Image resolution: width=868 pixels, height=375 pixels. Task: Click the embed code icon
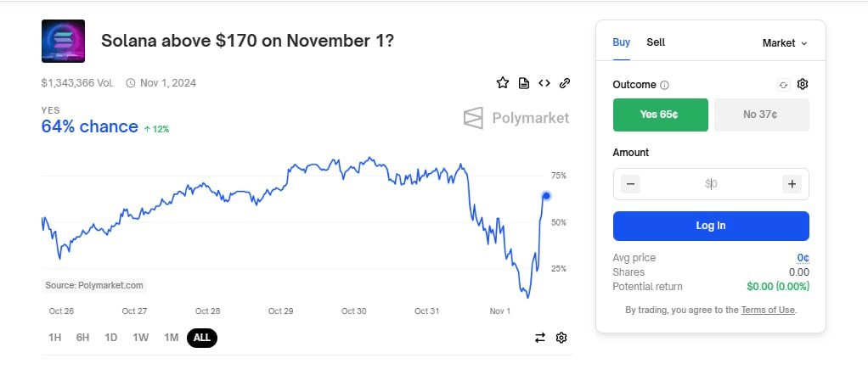[x=544, y=83]
